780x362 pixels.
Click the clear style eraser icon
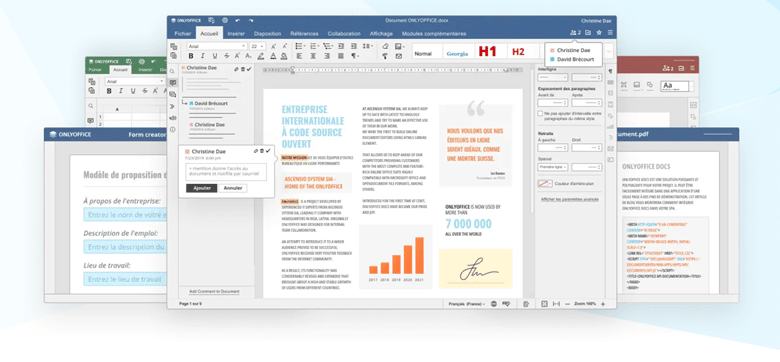(x=385, y=46)
